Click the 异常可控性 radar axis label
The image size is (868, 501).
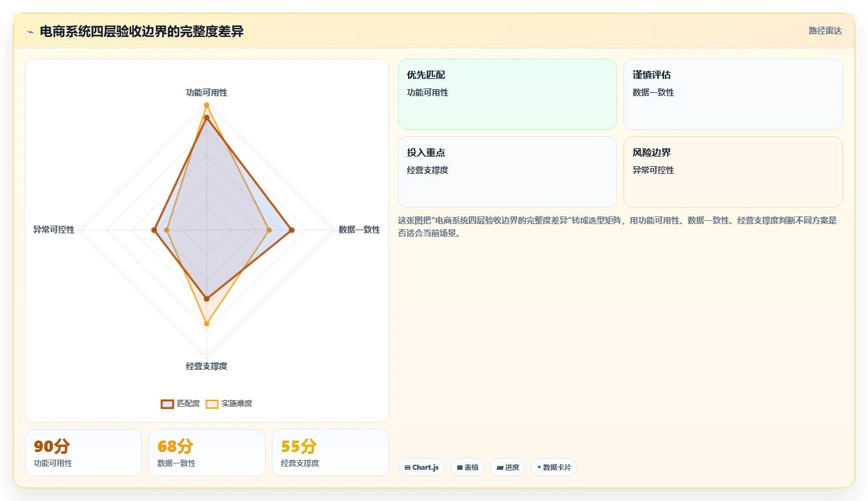click(54, 230)
